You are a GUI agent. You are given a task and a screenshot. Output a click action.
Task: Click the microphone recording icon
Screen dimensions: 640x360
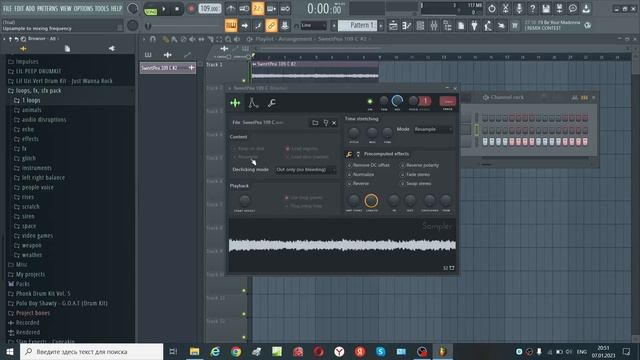pos(519,8)
